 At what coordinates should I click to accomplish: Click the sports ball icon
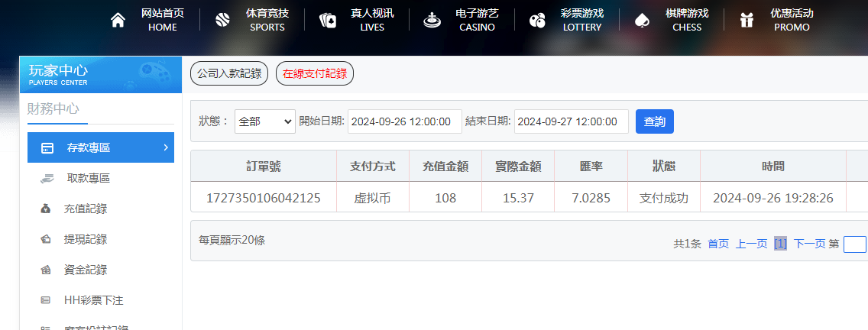coord(222,20)
